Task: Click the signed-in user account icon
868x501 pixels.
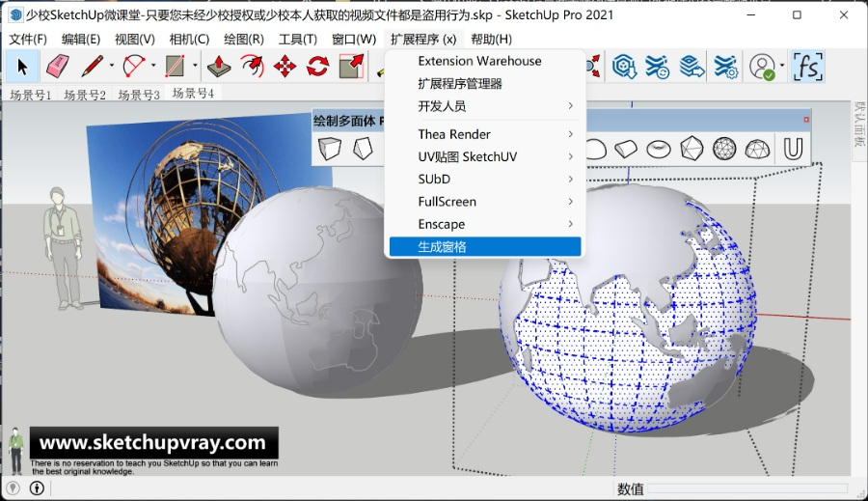Action: pyautogui.click(x=762, y=67)
